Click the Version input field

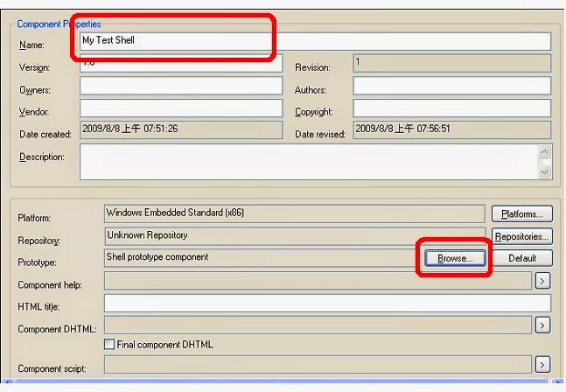[181, 63]
